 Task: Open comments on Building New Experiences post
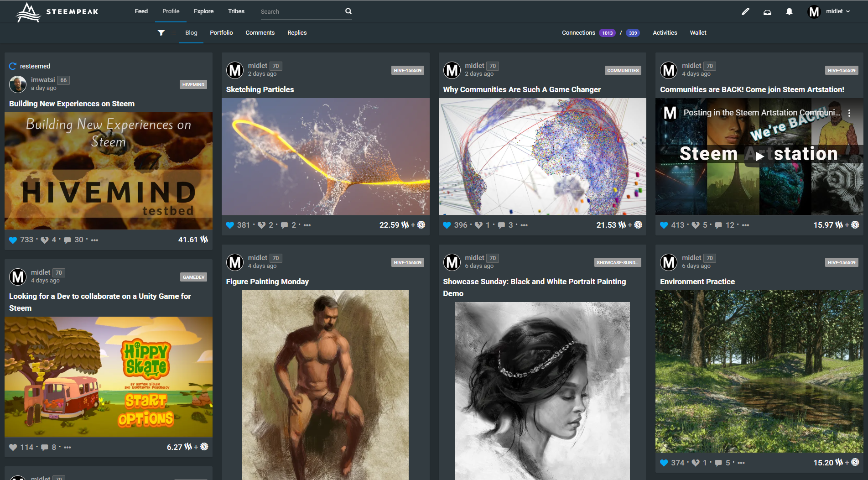point(68,240)
